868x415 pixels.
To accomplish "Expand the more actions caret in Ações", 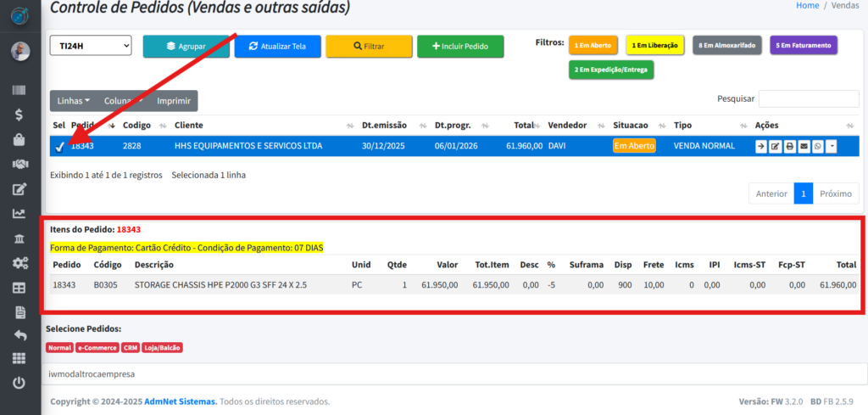I will (832, 147).
